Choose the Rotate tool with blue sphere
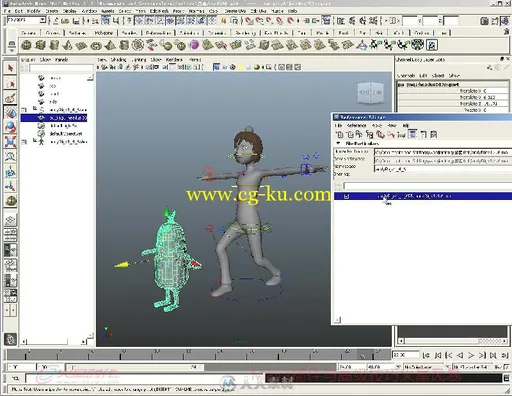 pos(10,127)
